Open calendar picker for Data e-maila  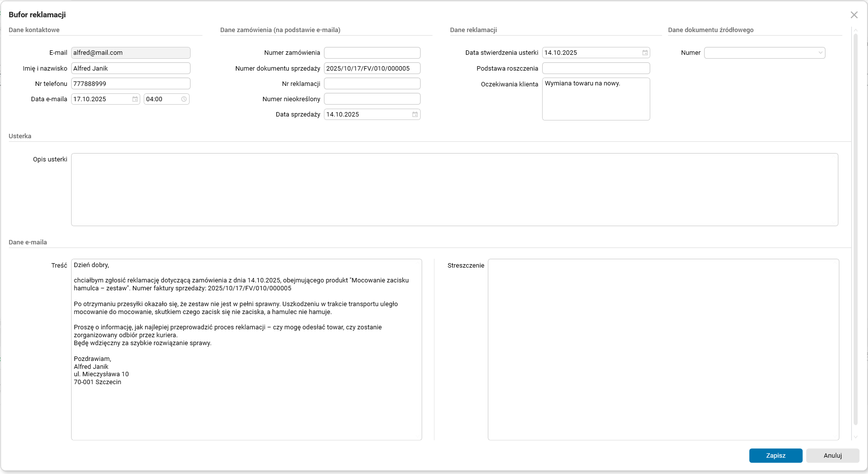click(x=135, y=99)
